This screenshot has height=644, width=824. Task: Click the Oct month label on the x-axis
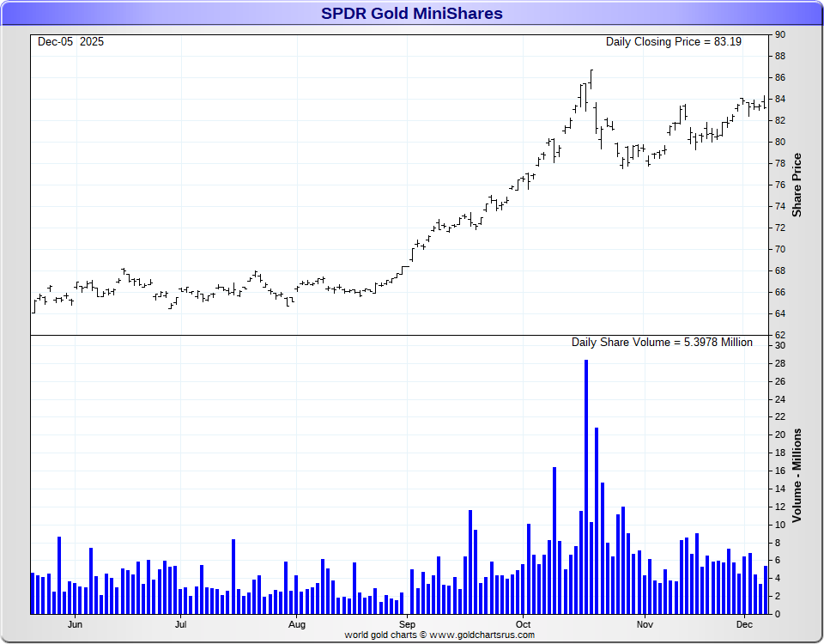524,624
